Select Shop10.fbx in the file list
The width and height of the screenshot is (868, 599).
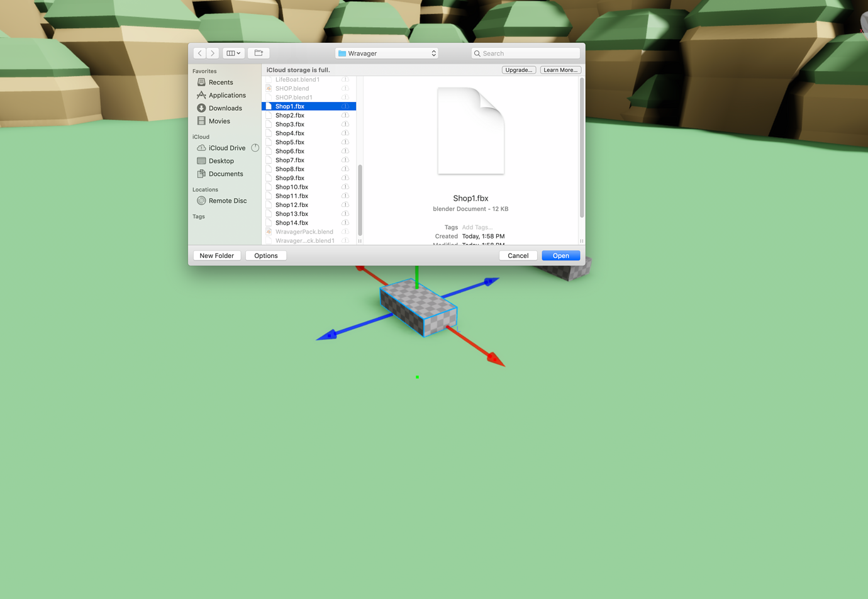pos(309,187)
